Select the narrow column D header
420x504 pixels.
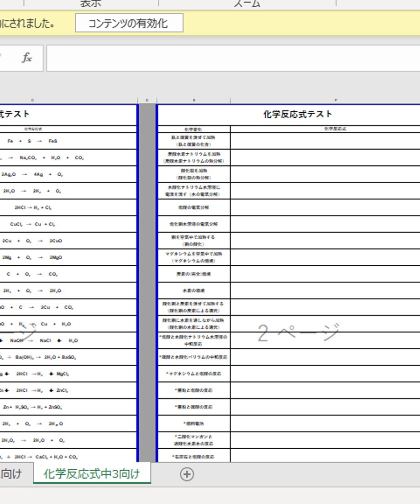[147, 100]
